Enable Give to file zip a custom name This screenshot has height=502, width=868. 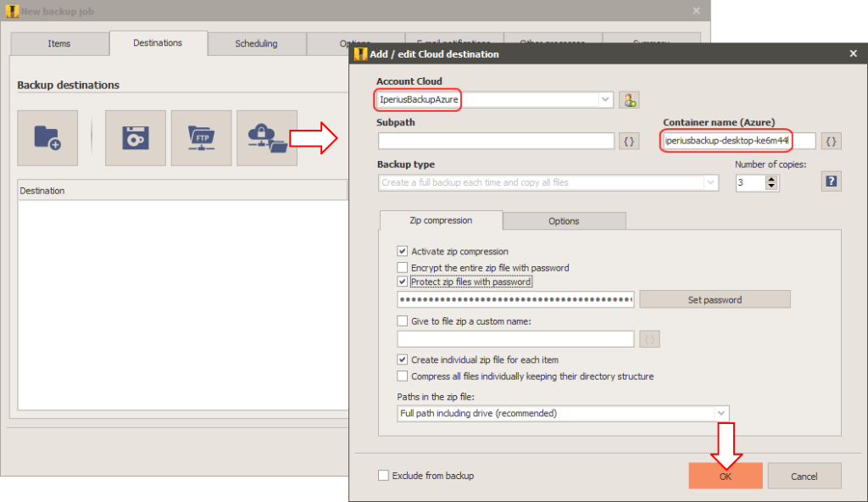403,321
